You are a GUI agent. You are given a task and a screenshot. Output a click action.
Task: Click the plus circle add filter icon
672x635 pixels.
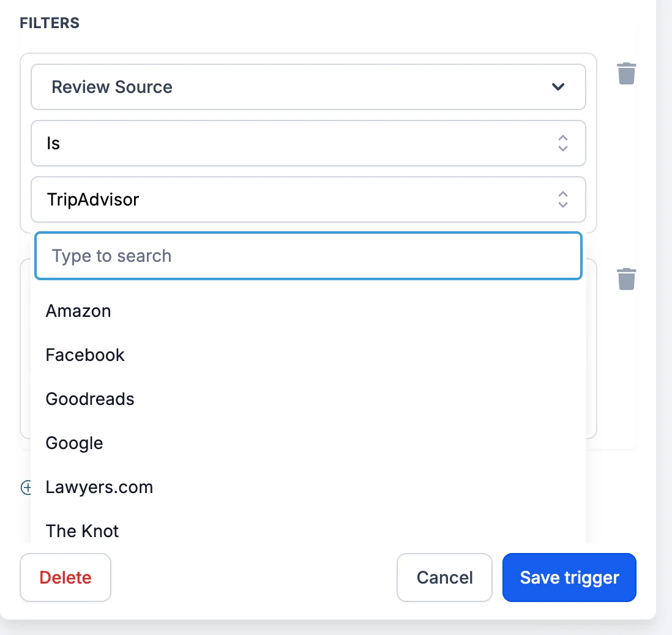tap(26, 487)
